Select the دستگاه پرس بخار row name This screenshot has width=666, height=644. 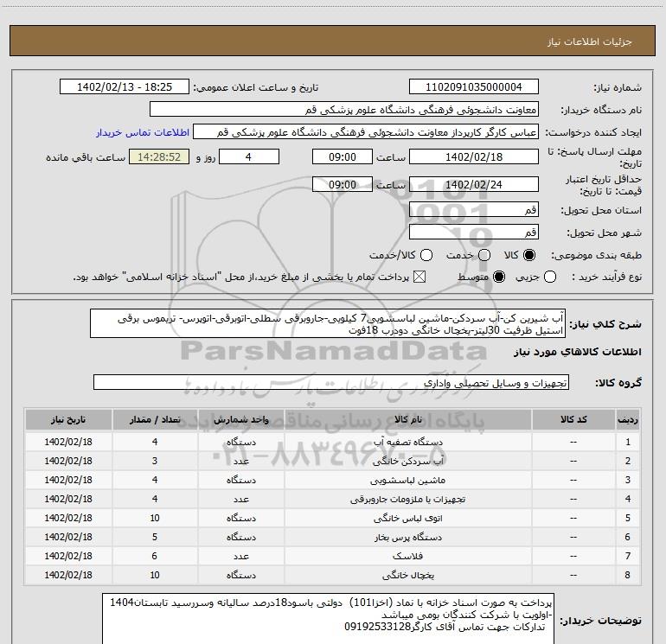tap(407, 537)
